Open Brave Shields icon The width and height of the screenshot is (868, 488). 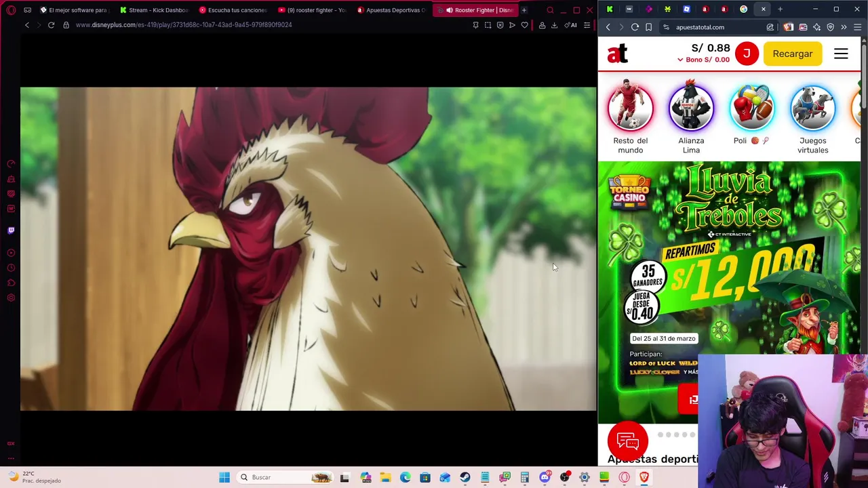click(830, 27)
